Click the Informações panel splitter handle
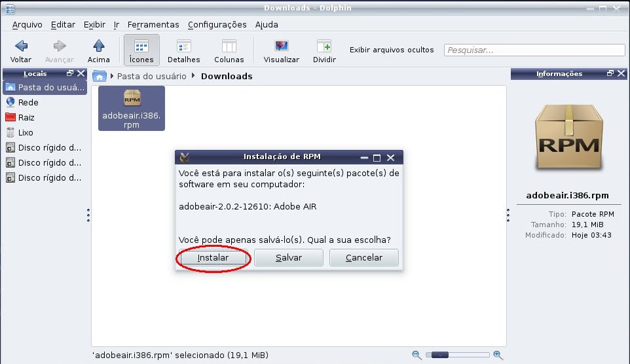The image size is (630, 364). tap(508, 215)
